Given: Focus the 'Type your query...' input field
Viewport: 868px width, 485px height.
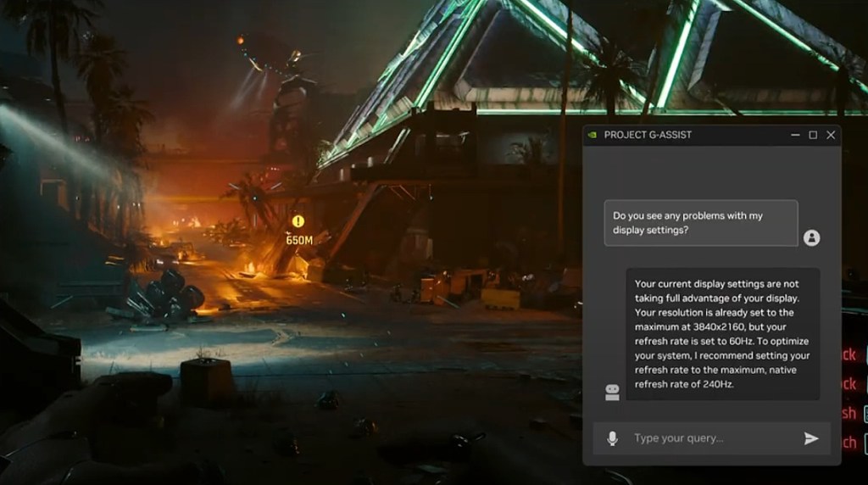Looking at the screenshot, I should [x=712, y=438].
